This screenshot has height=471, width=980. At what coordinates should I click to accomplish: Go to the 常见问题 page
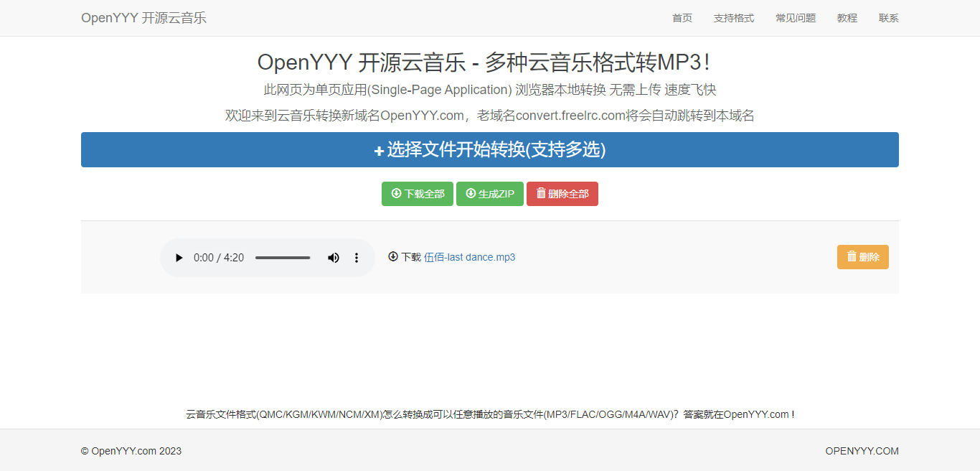pyautogui.click(x=796, y=18)
